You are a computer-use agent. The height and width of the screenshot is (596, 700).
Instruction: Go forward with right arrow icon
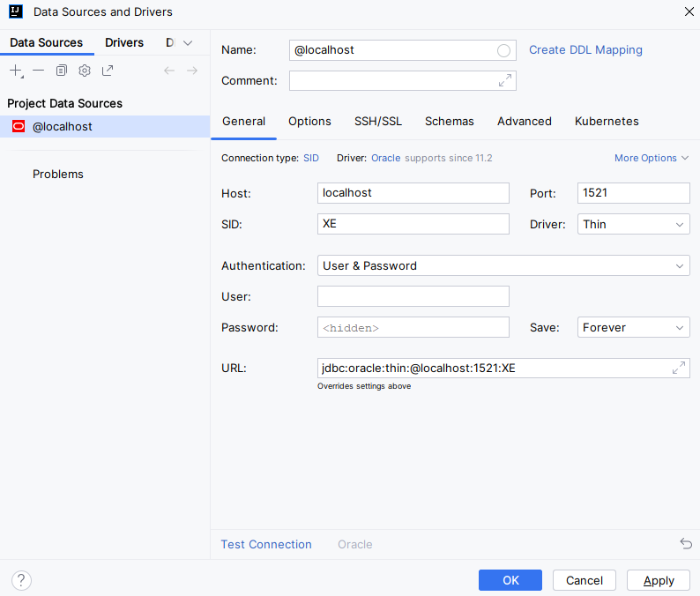coord(192,71)
